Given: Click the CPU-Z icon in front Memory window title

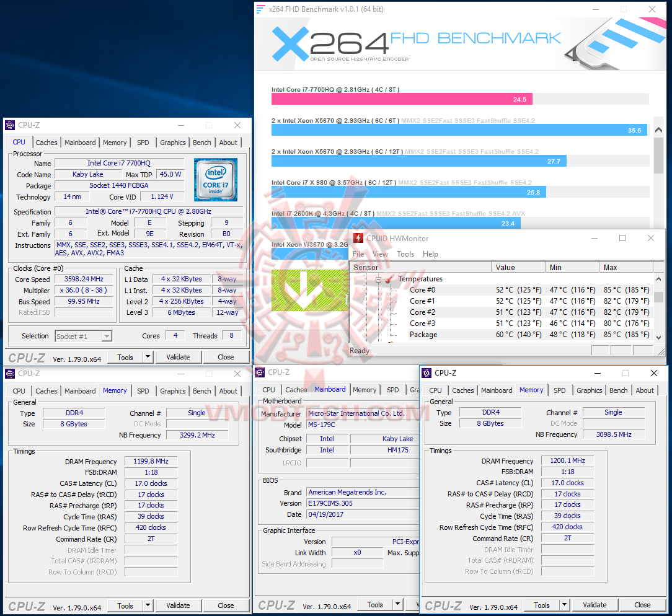Looking at the screenshot, I should pos(427,372).
